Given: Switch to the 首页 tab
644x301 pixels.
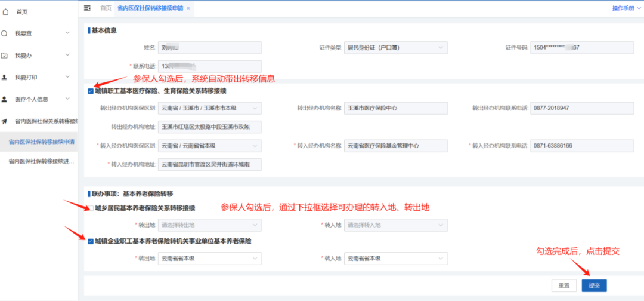Looking at the screenshot, I should click(x=106, y=8).
